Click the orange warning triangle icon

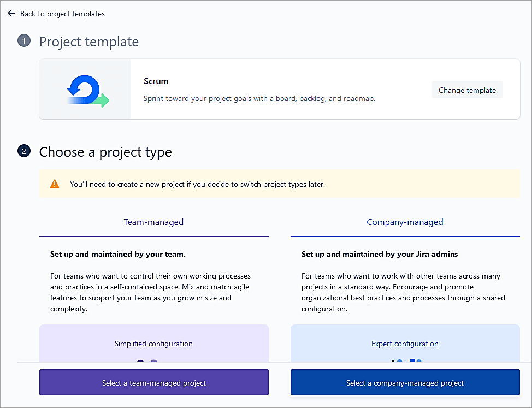click(55, 184)
